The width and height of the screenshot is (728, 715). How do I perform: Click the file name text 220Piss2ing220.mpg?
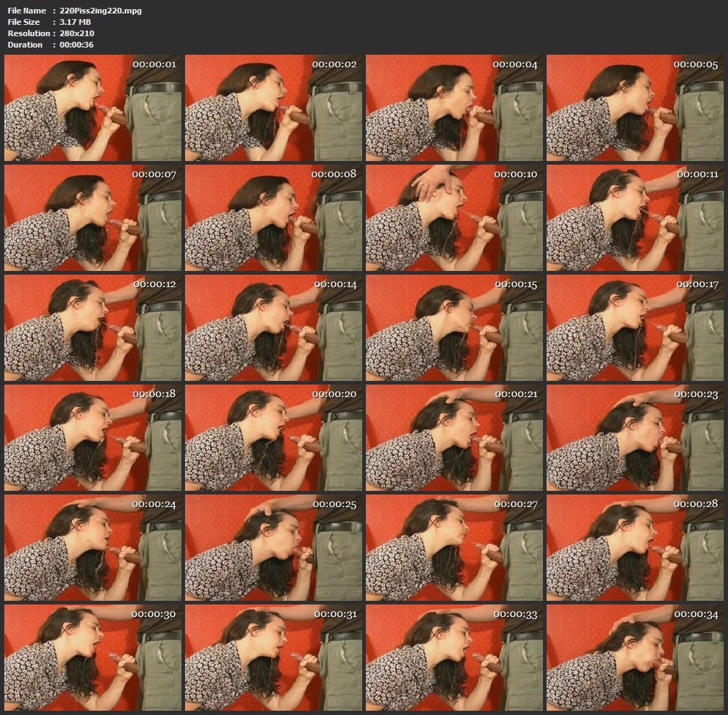point(100,10)
